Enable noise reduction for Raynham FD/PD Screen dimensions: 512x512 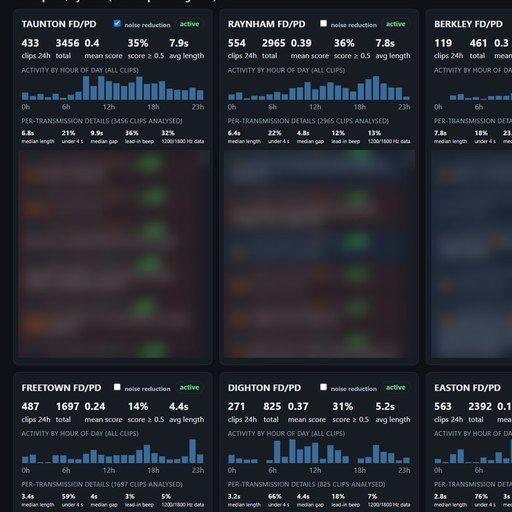point(323,24)
